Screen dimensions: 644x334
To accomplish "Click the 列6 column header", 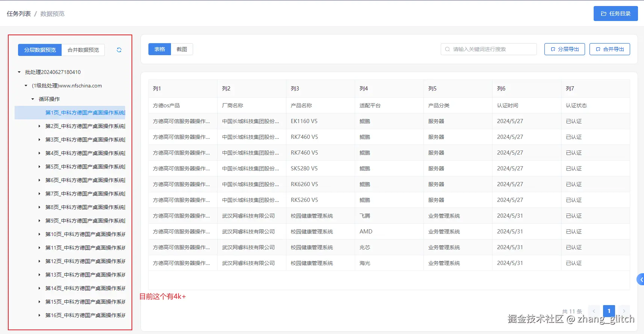I will (x=527, y=89).
